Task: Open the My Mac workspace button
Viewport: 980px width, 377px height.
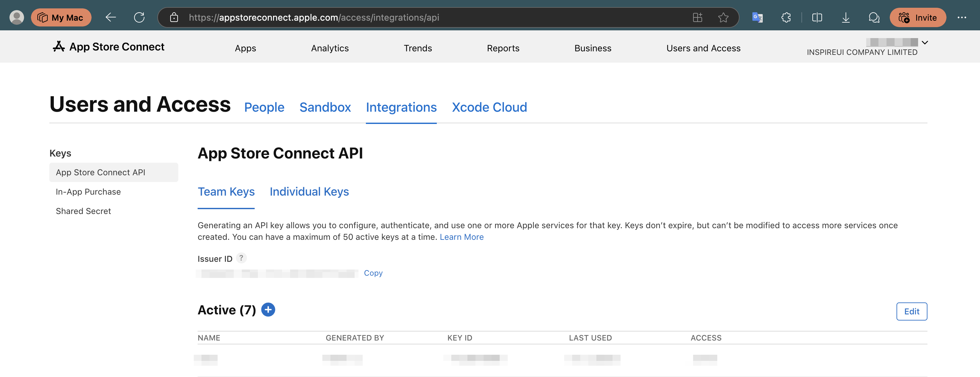Action: (x=61, y=17)
